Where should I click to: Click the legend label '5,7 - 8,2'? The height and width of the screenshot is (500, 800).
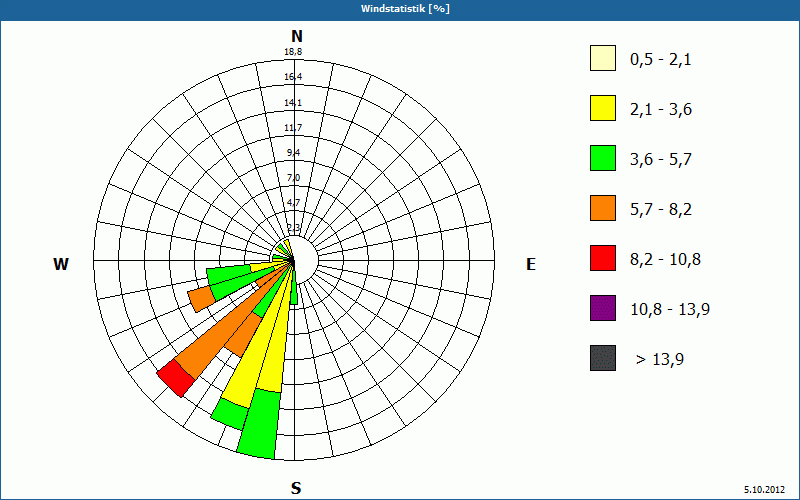661,210
